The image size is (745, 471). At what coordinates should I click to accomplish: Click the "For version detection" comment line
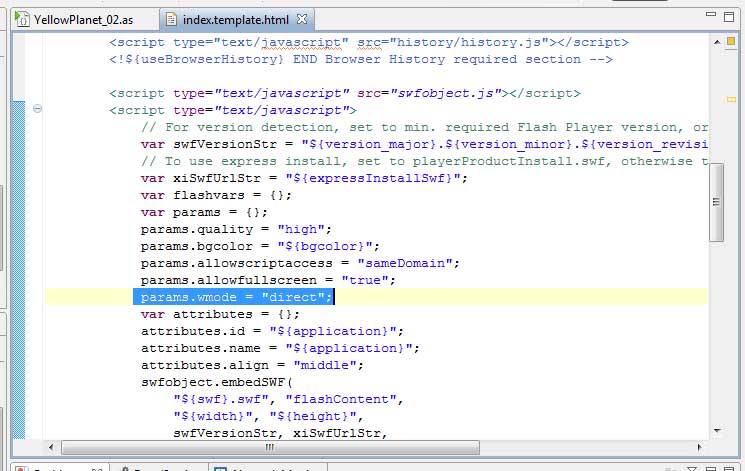coord(424,127)
